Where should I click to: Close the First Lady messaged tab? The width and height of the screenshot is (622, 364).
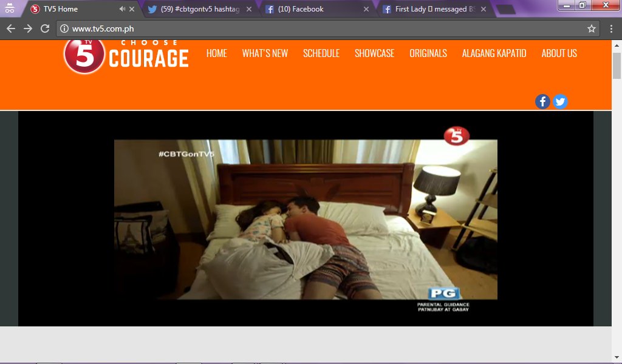[x=483, y=8]
